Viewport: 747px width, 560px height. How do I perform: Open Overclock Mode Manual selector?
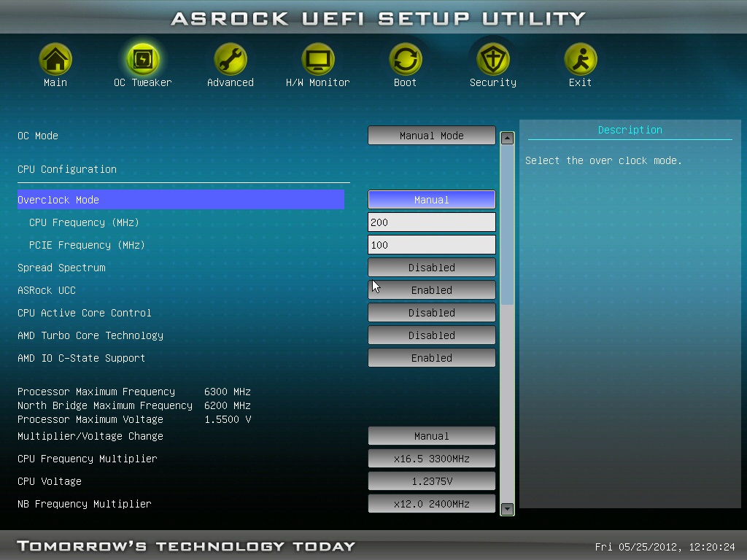click(432, 200)
